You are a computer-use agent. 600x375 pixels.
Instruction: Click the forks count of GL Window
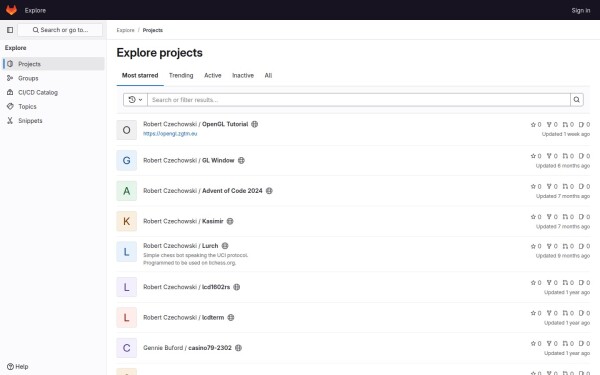552,156
